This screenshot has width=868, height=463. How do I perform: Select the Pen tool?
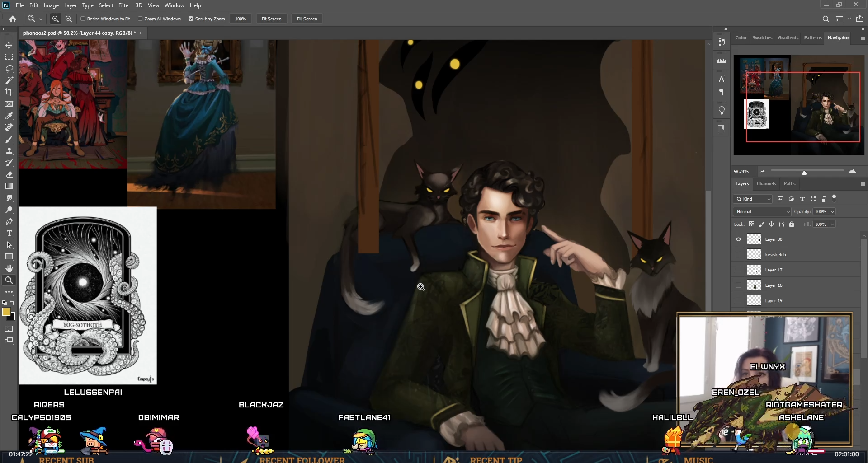point(9,221)
